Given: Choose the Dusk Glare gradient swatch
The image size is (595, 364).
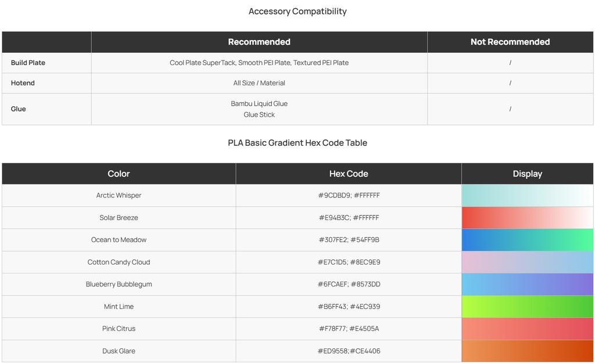Looking at the screenshot, I should [x=527, y=351].
